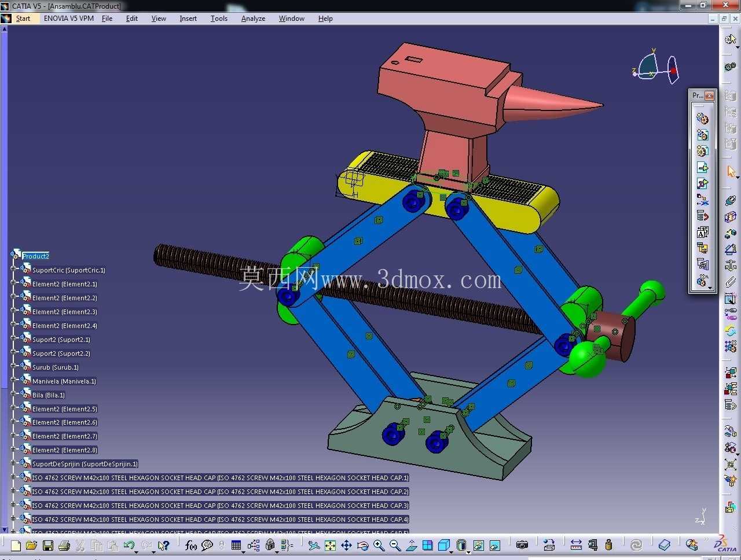Image resolution: width=741 pixels, height=560 pixels.
Task: Select the Rotate view tool
Action: [363, 546]
